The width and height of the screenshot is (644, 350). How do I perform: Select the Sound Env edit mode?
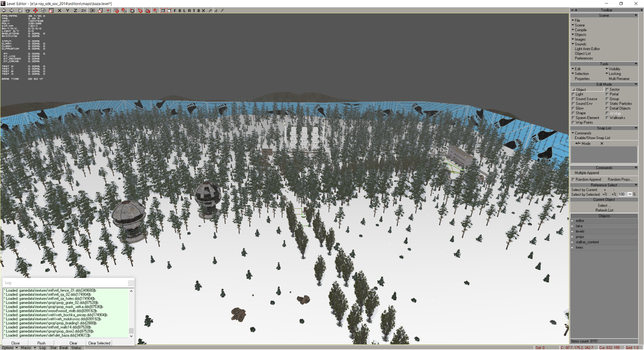[583, 104]
